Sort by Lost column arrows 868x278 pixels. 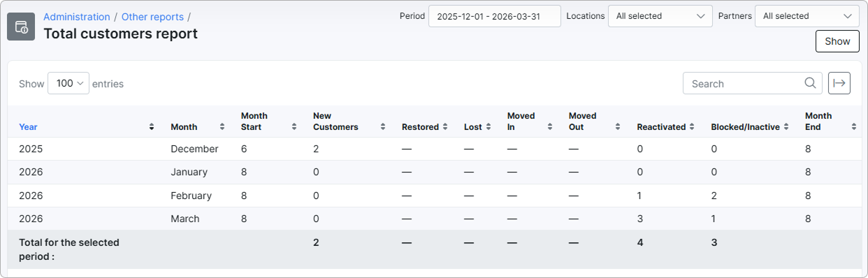[488, 127]
